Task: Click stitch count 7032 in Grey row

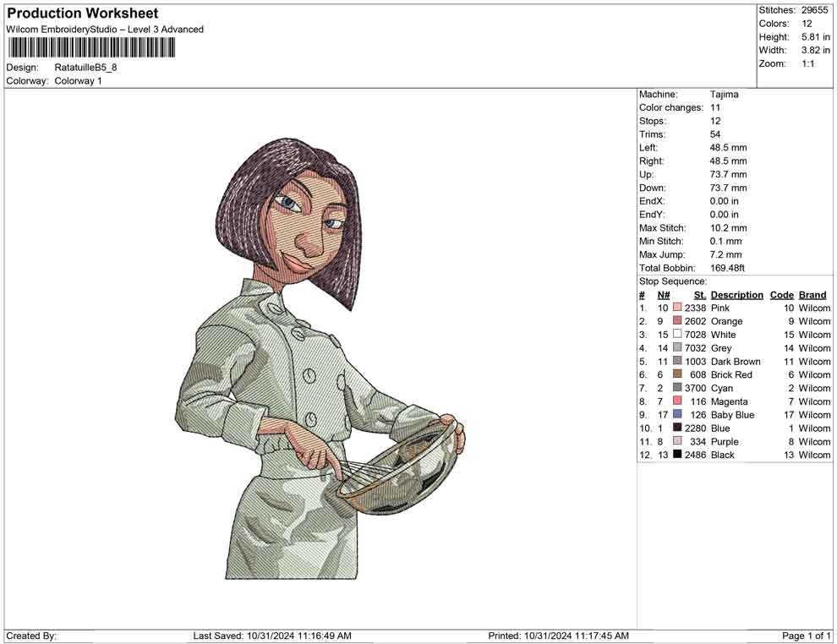Action: (695, 348)
